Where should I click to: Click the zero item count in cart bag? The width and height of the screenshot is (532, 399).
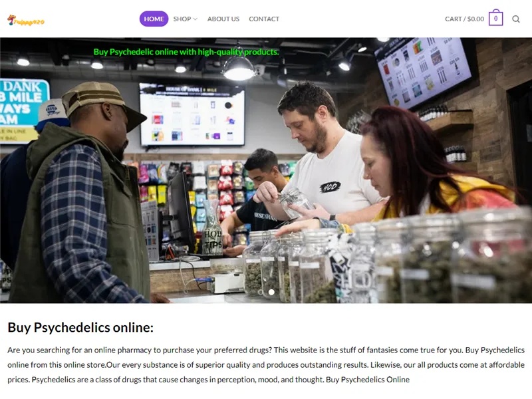click(x=495, y=19)
